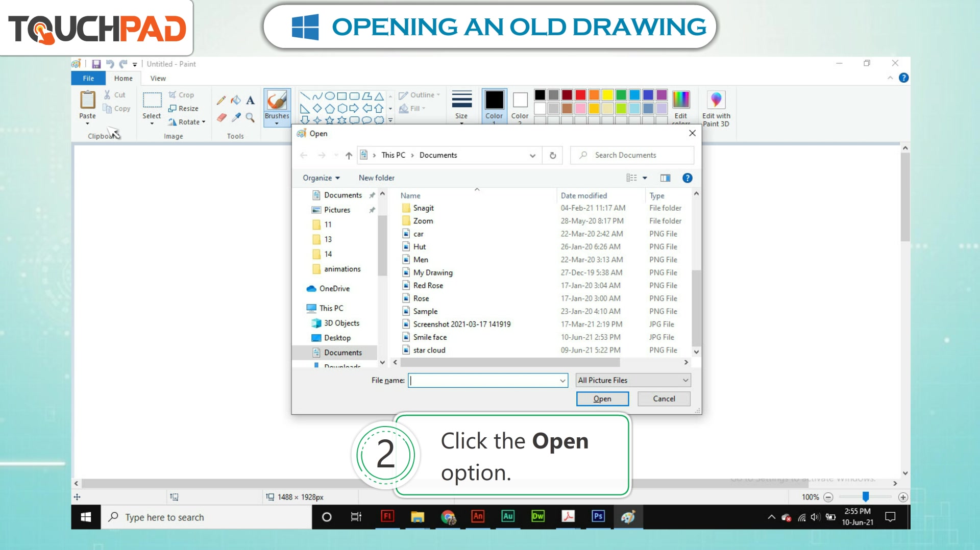This screenshot has height=550, width=980.
Task: Click the Open button in dialog
Action: click(x=602, y=398)
